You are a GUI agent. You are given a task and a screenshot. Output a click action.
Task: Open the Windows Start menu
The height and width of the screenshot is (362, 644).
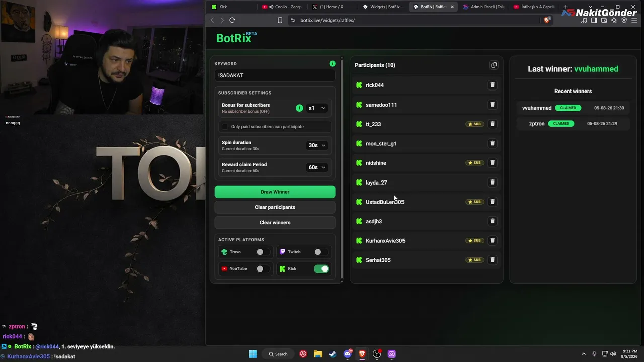click(253, 354)
